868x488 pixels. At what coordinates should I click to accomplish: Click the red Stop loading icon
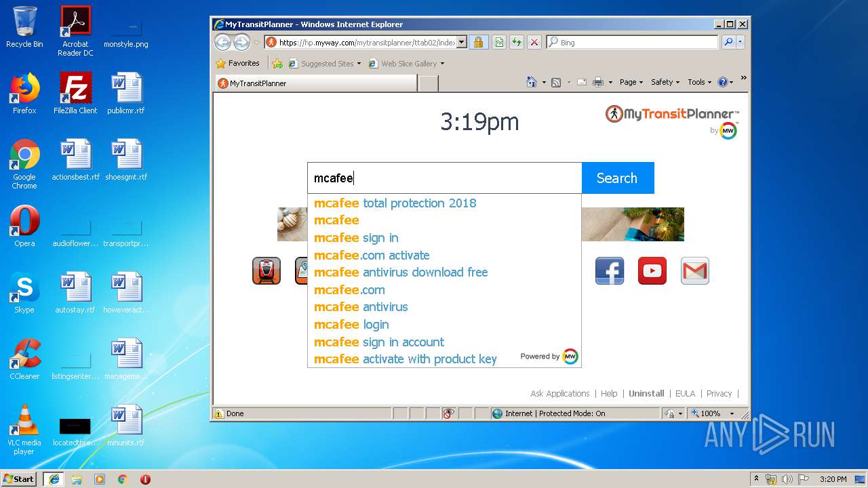[x=534, y=42]
